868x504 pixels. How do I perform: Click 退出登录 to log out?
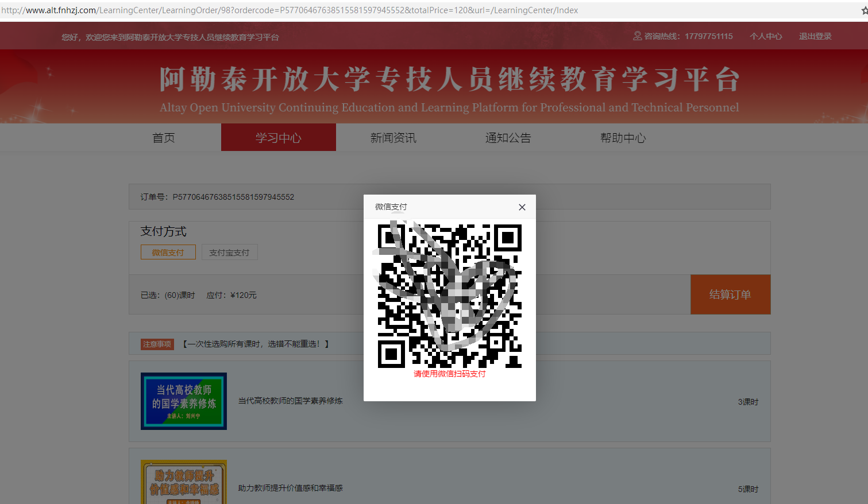coord(815,36)
